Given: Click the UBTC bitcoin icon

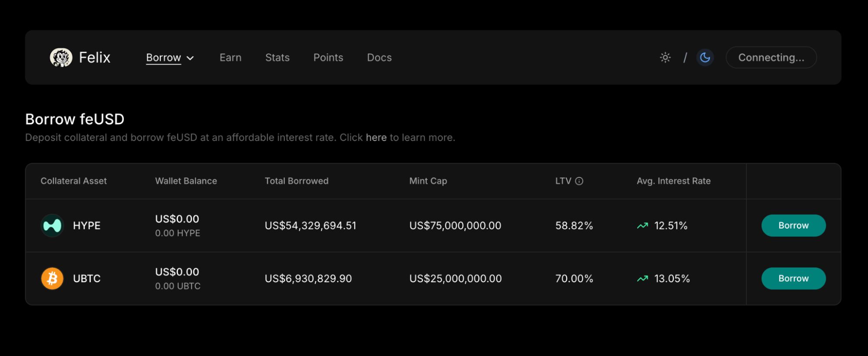Looking at the screenshot, I should (52, 278).
